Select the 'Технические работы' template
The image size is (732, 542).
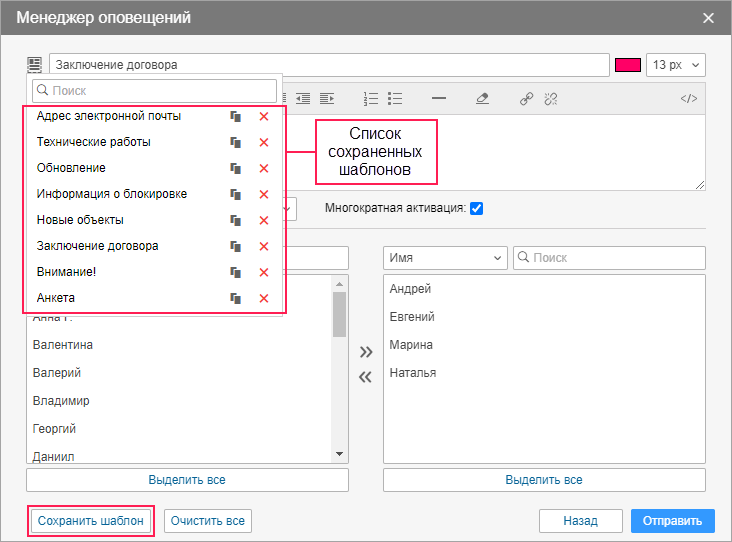(x=94, y=142)
